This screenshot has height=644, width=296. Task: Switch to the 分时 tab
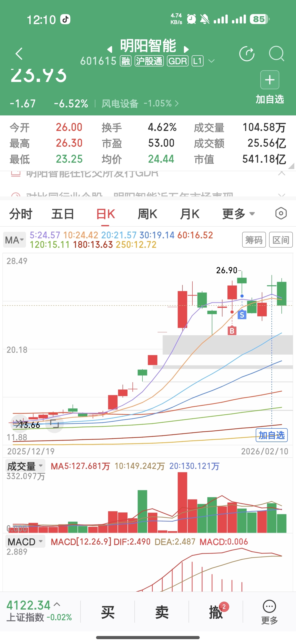click(21, 214)
